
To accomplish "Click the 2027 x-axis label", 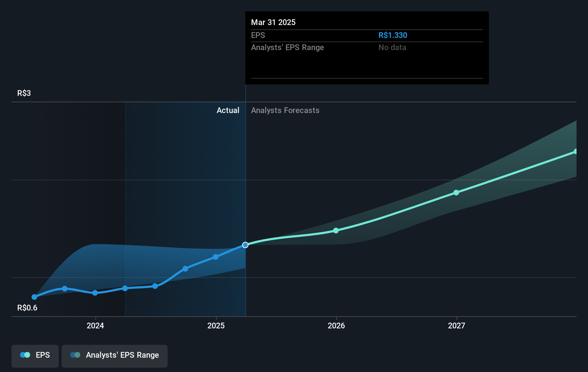I will [x=457, y=325].
